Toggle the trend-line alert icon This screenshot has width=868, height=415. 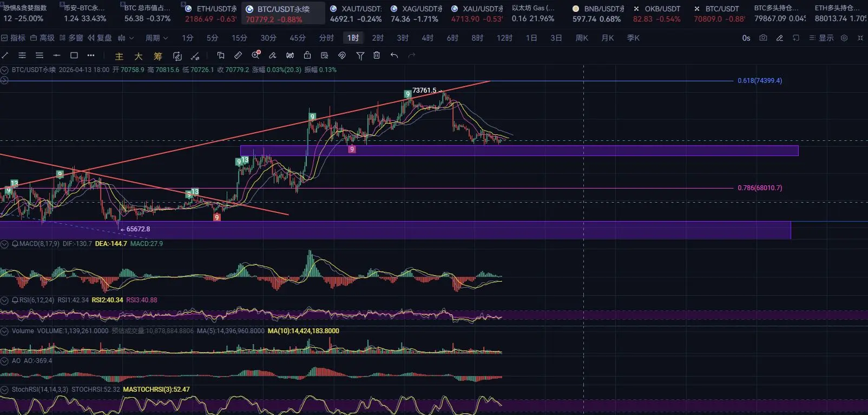tap(195, 56)
